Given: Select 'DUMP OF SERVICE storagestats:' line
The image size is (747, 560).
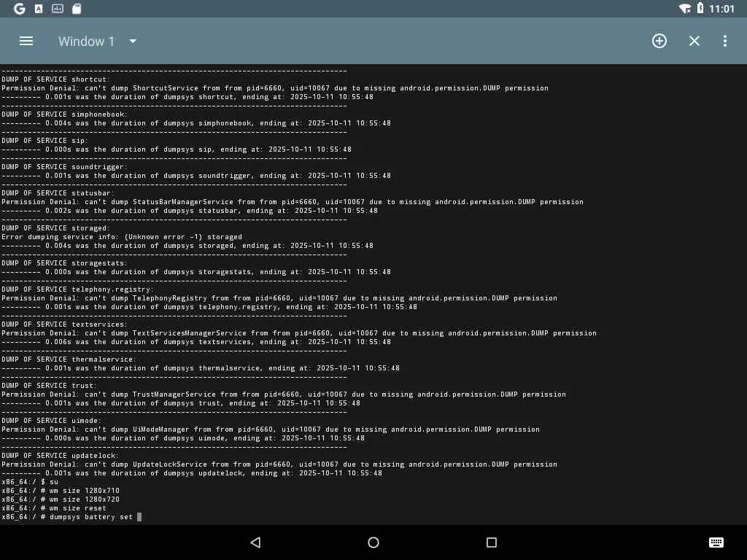Looking at the screenshot, I should (x=64, y=262).
